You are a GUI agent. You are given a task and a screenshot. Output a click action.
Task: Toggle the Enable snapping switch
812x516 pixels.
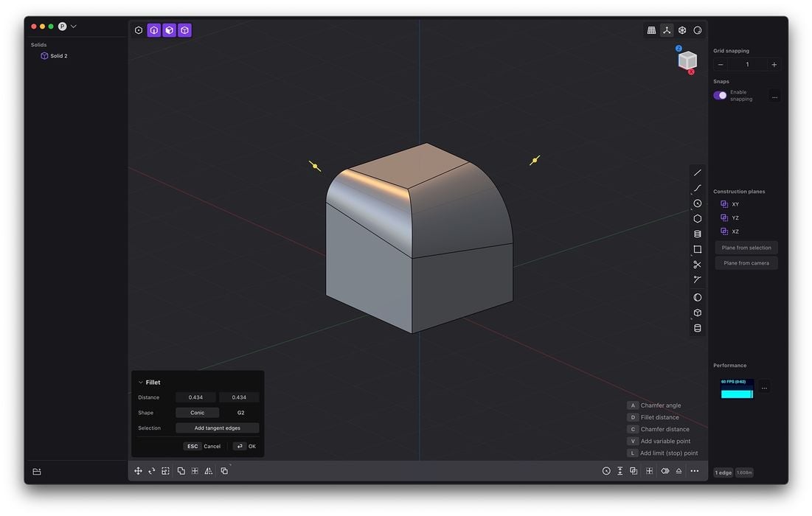tap(720, 96)
